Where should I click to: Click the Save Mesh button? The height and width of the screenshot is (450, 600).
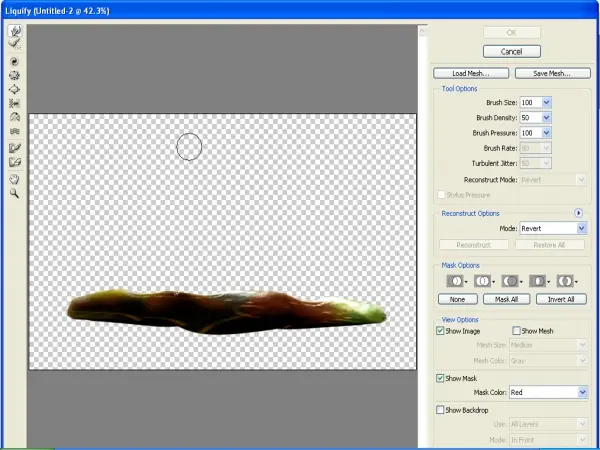553,73
